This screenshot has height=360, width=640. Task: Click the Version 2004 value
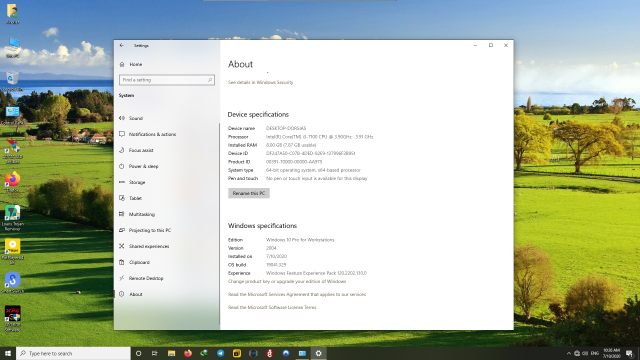(271, 248)
